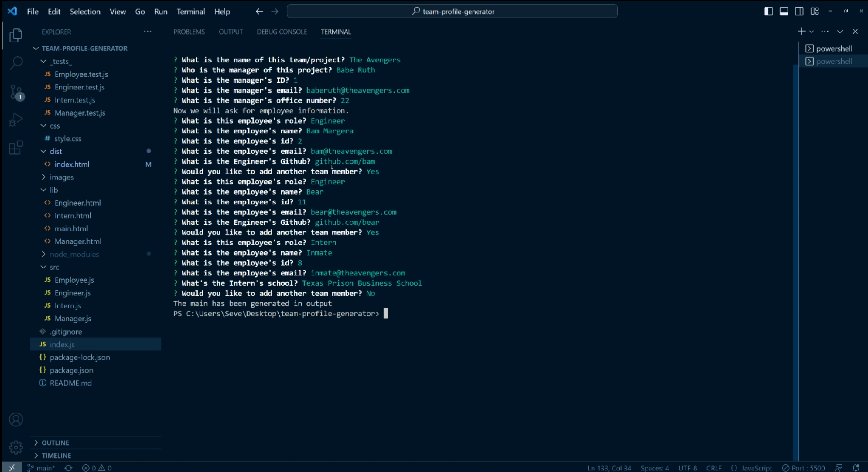Image resolution: width=868 pixels, height=472 pixels.
Task: Click Port: 5500 in the status bar
Action: click(804, 468)
